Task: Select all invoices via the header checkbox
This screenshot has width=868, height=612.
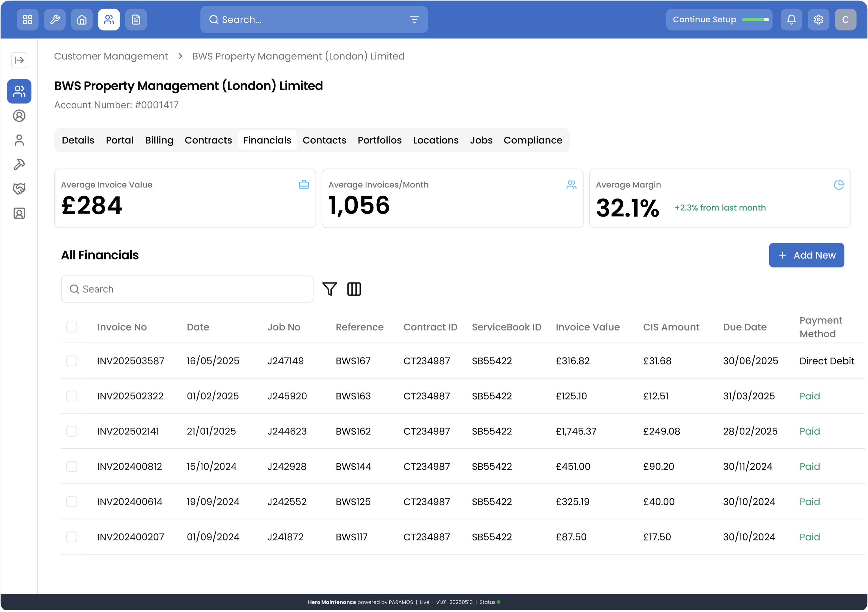Action: [x=72, y=327]
